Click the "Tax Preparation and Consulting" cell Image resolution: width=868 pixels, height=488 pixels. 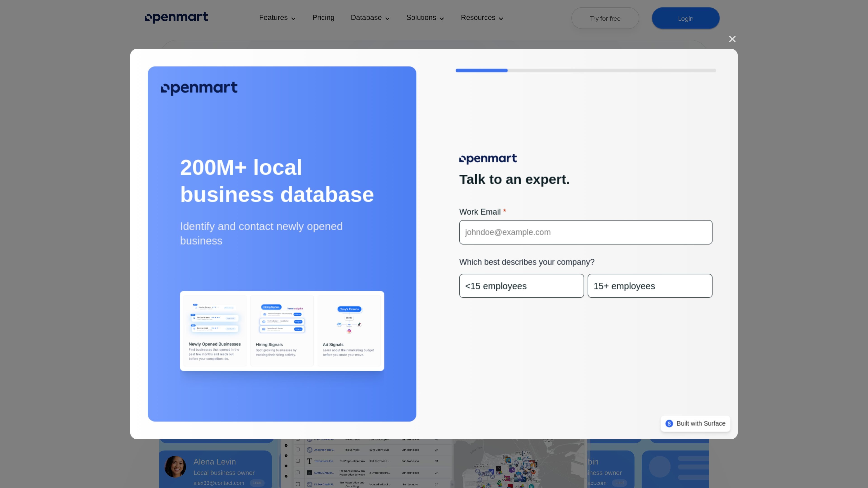pyautogui.click(x=352, y=484)
